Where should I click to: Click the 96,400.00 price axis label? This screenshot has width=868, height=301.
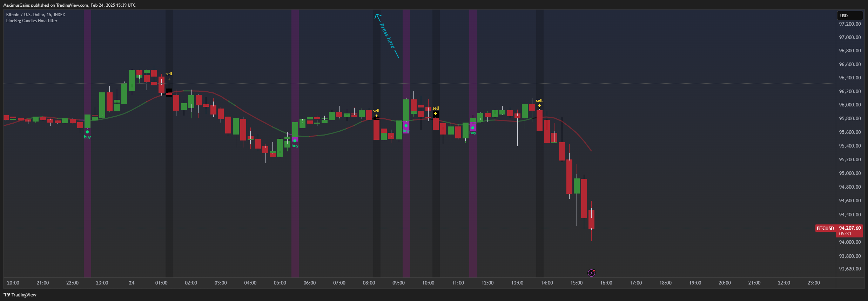pos(850,78)
